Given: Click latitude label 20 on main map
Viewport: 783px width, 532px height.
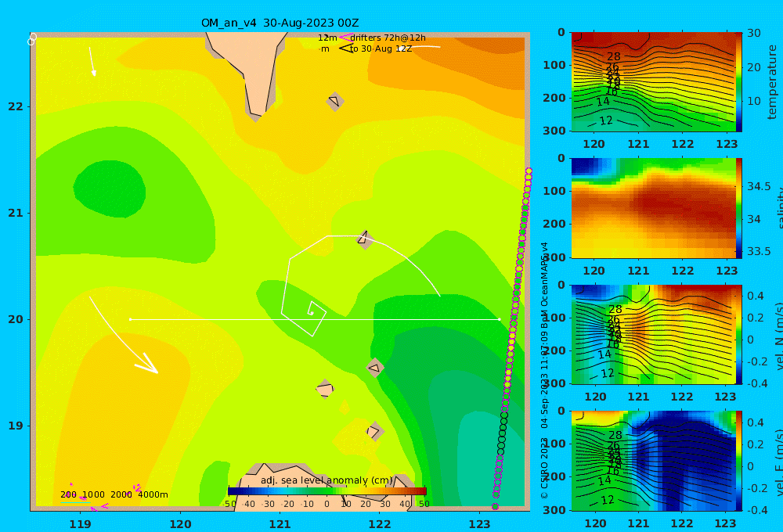Looking at the screenshot, I should click(x=16, y=319).
